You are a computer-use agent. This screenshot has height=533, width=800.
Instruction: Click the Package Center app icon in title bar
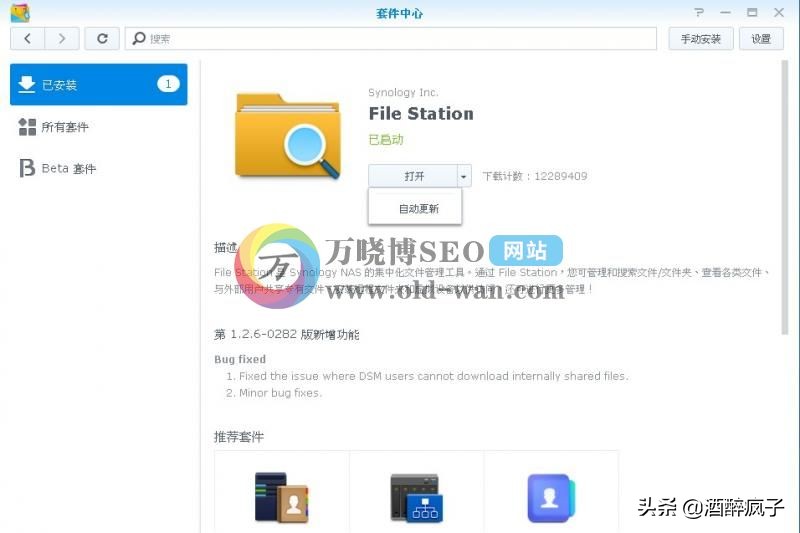click(x=20, y=13)
